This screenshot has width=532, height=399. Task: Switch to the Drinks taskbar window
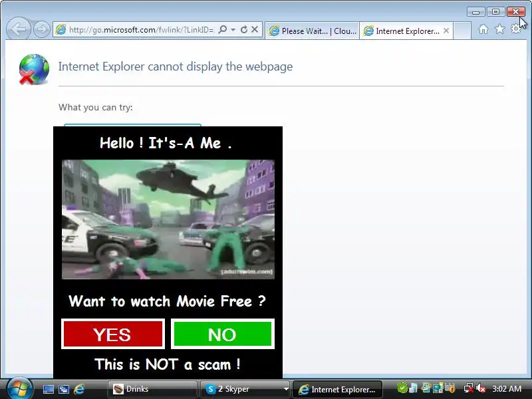pos(152,389)
